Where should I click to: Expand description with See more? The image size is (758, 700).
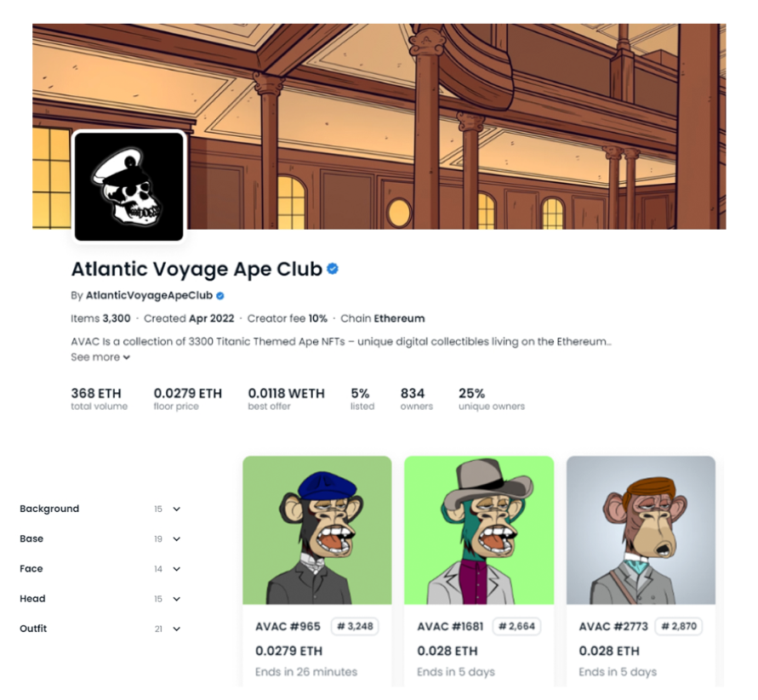click(x=100, y=357)
